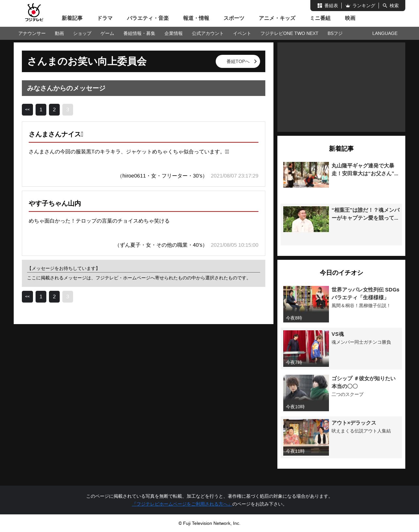The image size is (419, 532).
Task: Go to page 1 in bottom pagination
Action: [x=41, y=297]
